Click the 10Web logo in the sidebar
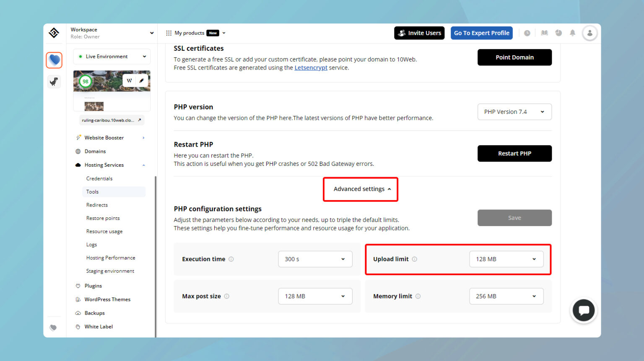644x361 pixels. coord(54,33)
